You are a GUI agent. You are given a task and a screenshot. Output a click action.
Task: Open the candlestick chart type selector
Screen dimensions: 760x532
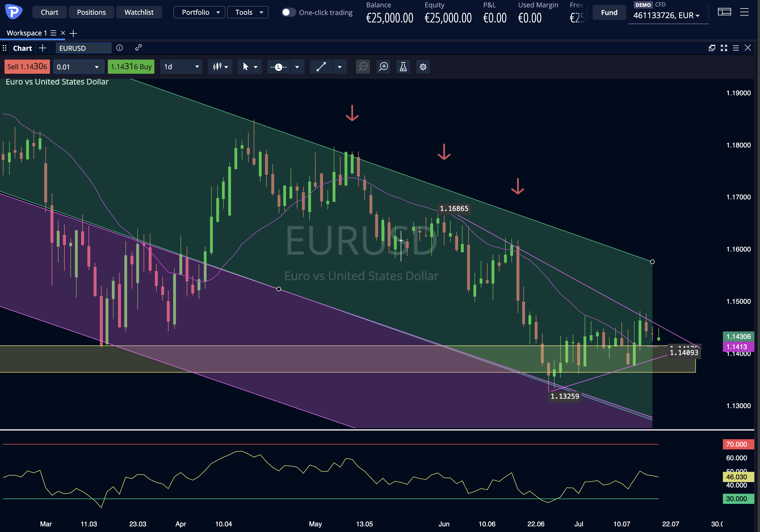click(220, 67)
